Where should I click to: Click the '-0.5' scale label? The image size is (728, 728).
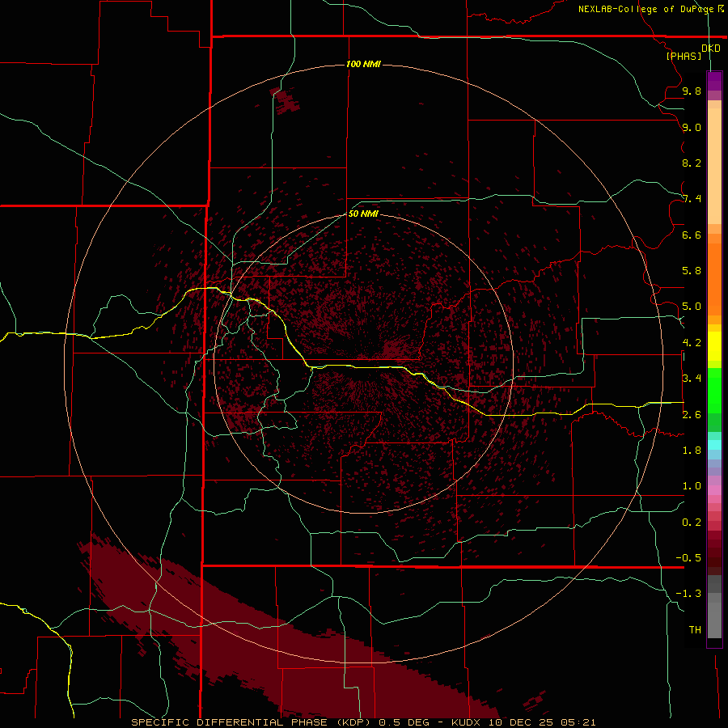pos(688,557)
